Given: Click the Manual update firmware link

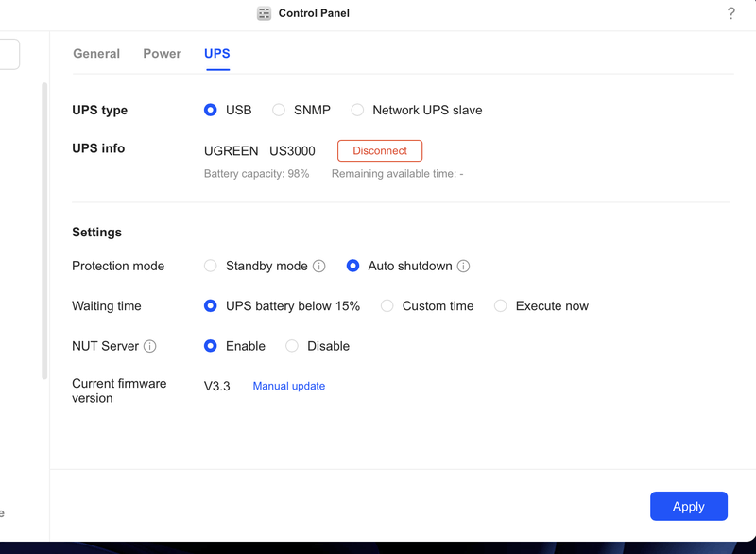Looking at the screenshot, I should [289, 387].
